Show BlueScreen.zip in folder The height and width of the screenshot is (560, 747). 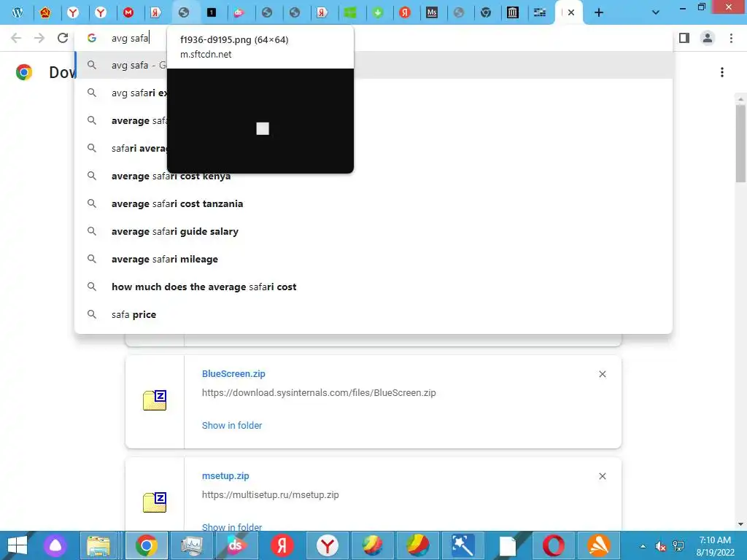point(232,426)
